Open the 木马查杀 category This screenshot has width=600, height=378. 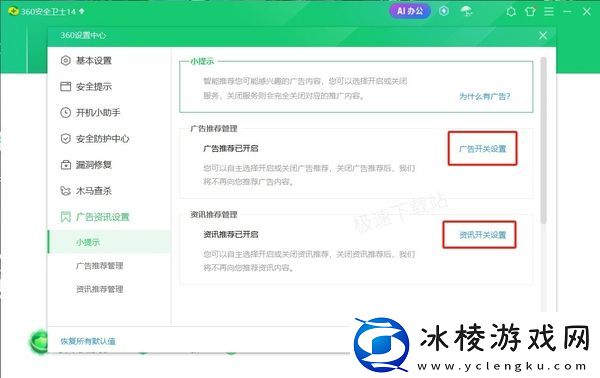[x=94, y=191]
